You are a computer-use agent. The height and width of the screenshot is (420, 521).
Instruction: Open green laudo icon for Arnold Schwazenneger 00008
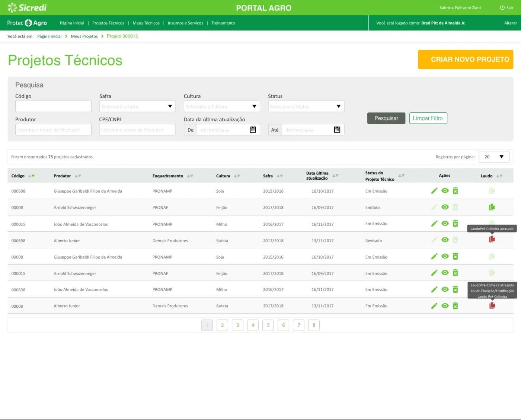coord(492,207)
